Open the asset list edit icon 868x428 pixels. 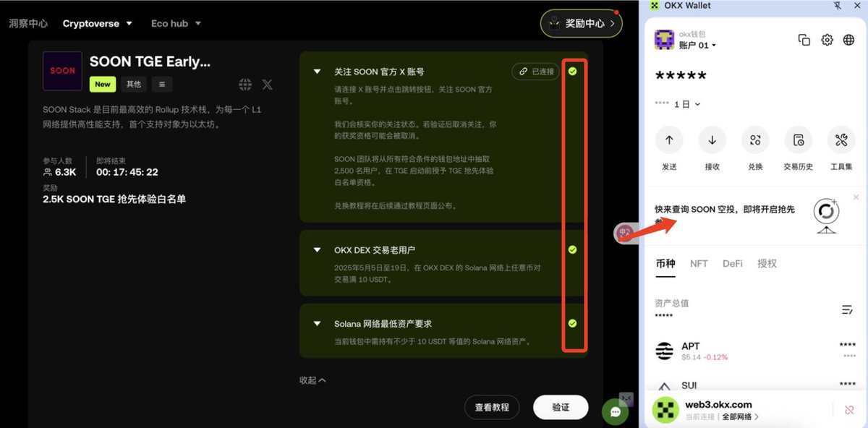(847, 309)
